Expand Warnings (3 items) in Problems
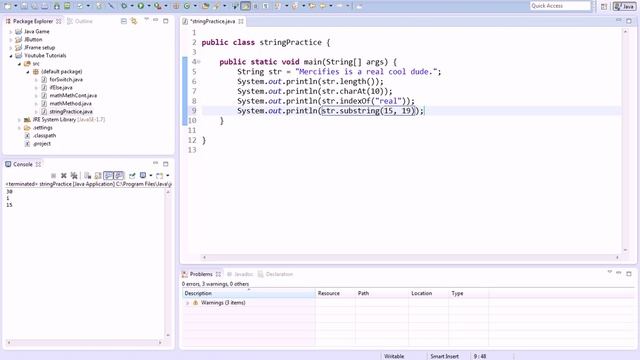640x360 pixels. pyautogui.click(x=188, y=303)
